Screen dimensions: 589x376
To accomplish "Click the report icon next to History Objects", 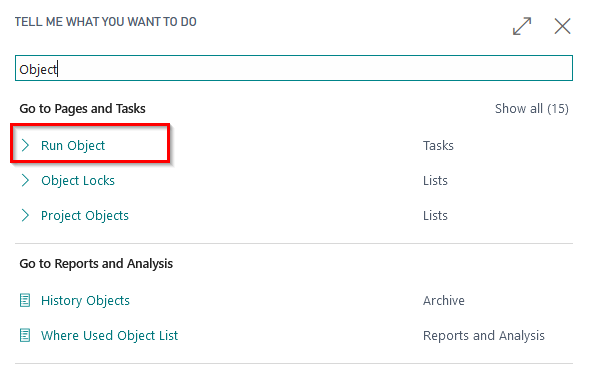I will coord(25,300).
